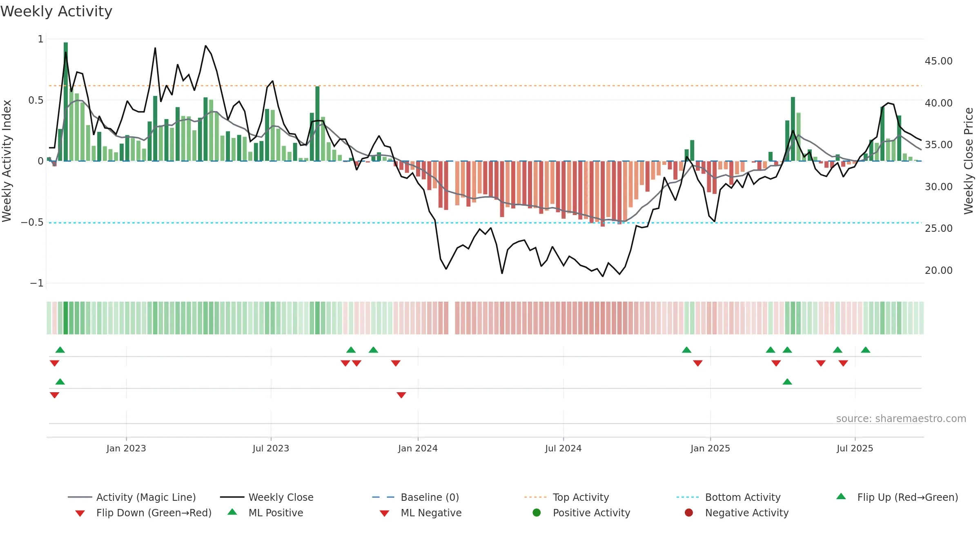Image resolution: width=980 pixels, height=551 pixels.
Task: Toggle the Top Activity legend entry
Action: [x=567, y=497]
